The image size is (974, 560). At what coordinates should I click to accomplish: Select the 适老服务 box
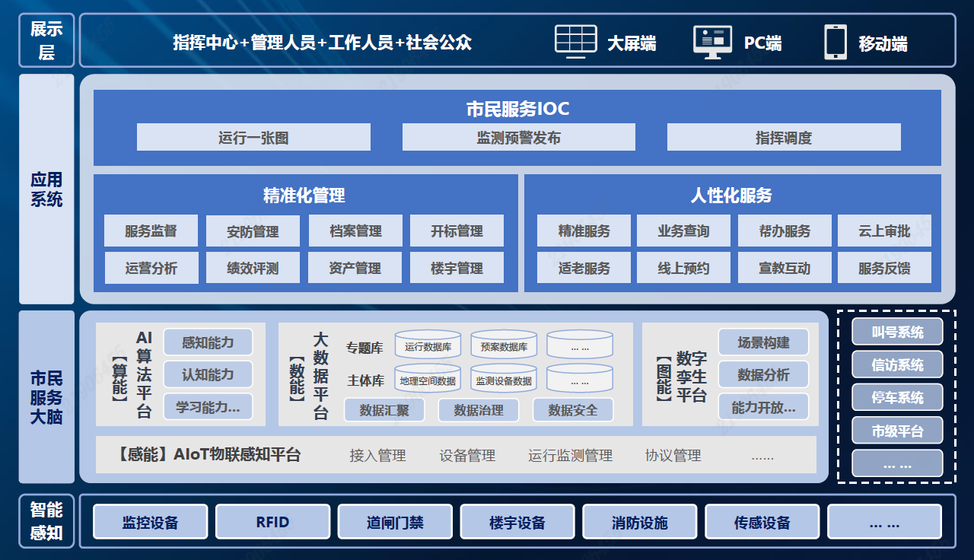[x=584, y=268]
